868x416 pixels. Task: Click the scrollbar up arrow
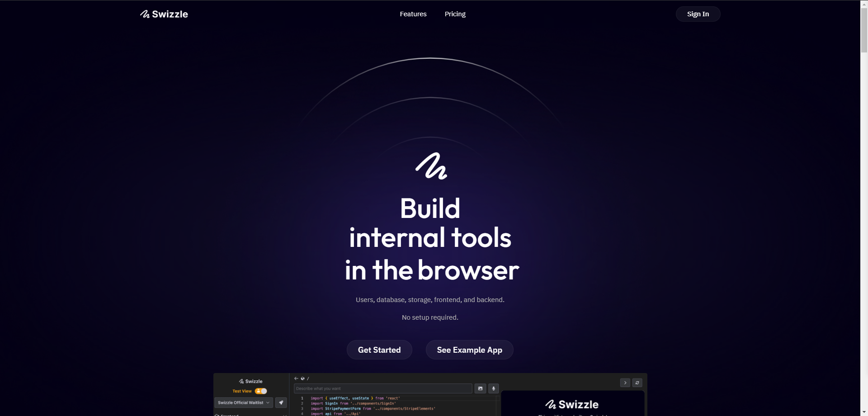(x=864, y=3)
